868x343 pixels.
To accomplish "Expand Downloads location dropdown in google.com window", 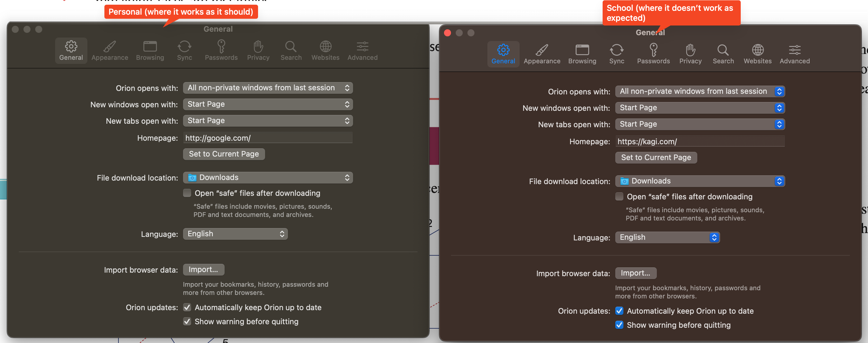I will point(267,178).
